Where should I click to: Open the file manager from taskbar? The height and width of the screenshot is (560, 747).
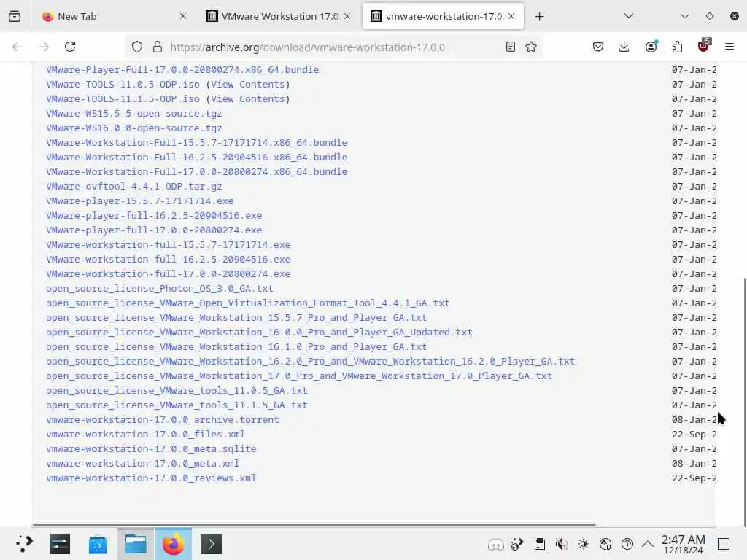click(x=135, y=544)
